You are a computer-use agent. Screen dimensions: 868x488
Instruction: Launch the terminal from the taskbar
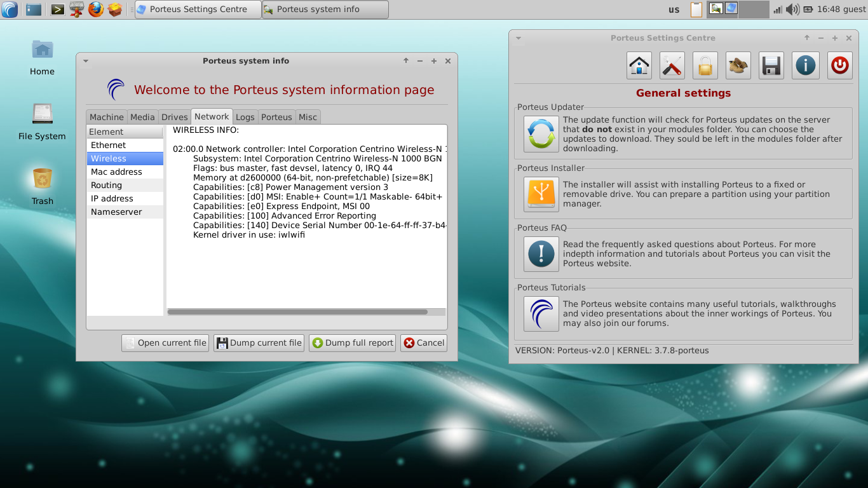click(57, 10)
